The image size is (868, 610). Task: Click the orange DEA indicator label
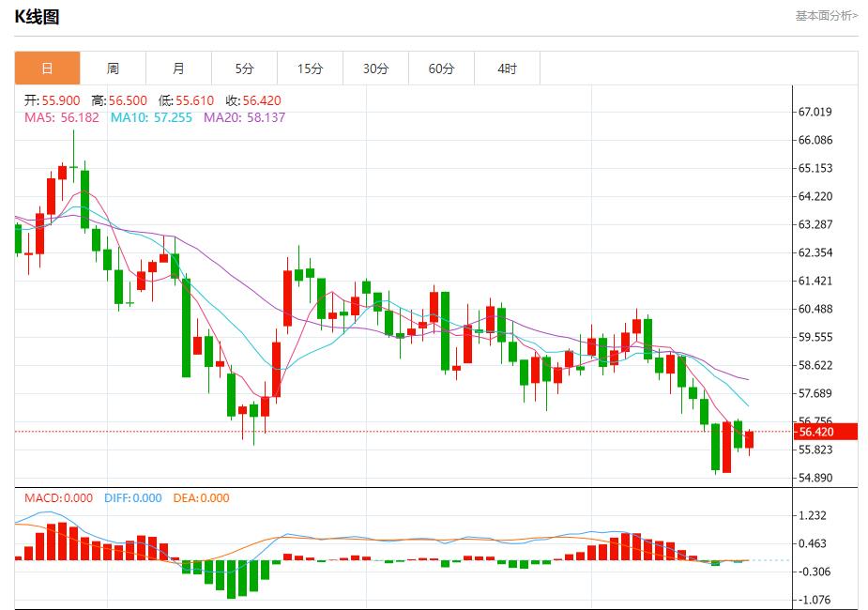[x=201, y=498]
